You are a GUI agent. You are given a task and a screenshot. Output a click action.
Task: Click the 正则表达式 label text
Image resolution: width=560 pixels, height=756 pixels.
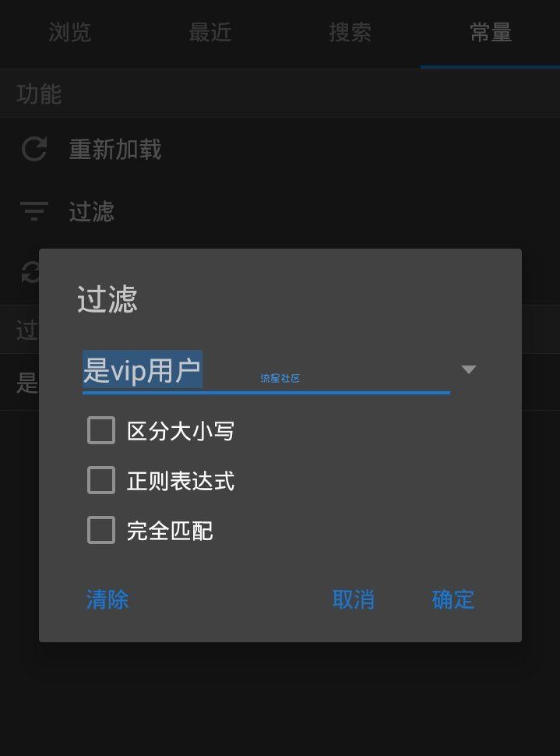(x=180, y=481)
